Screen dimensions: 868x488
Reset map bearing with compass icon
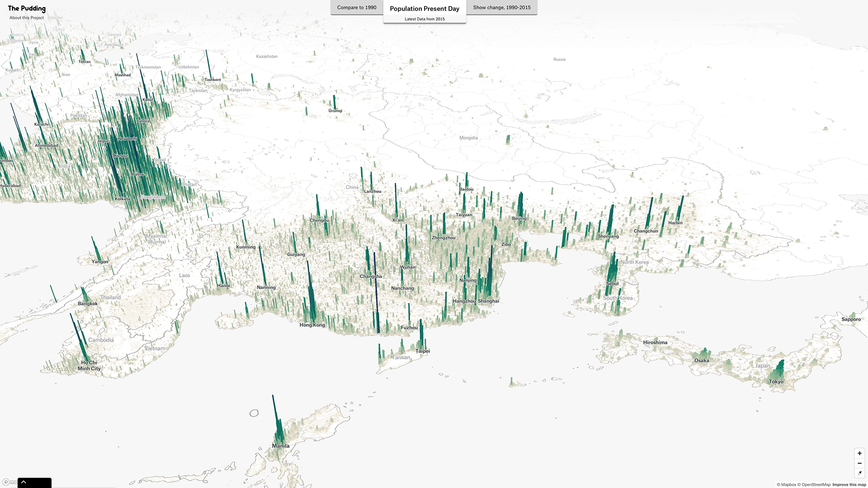click(859, 473)
